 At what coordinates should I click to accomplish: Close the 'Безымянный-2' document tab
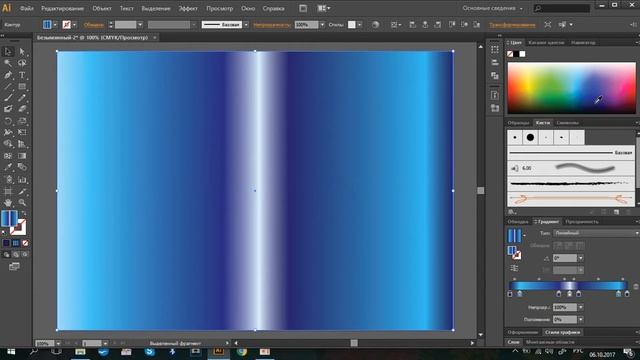coord(155,38)
